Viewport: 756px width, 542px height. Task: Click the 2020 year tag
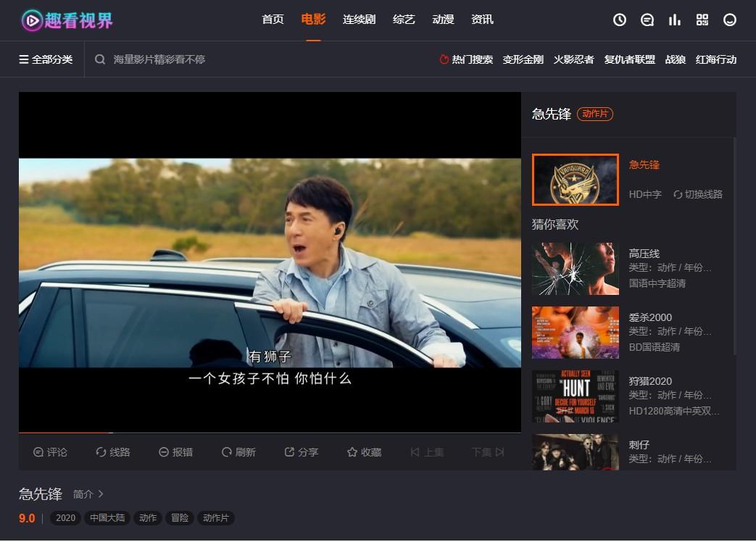click(x=65, y=518)
